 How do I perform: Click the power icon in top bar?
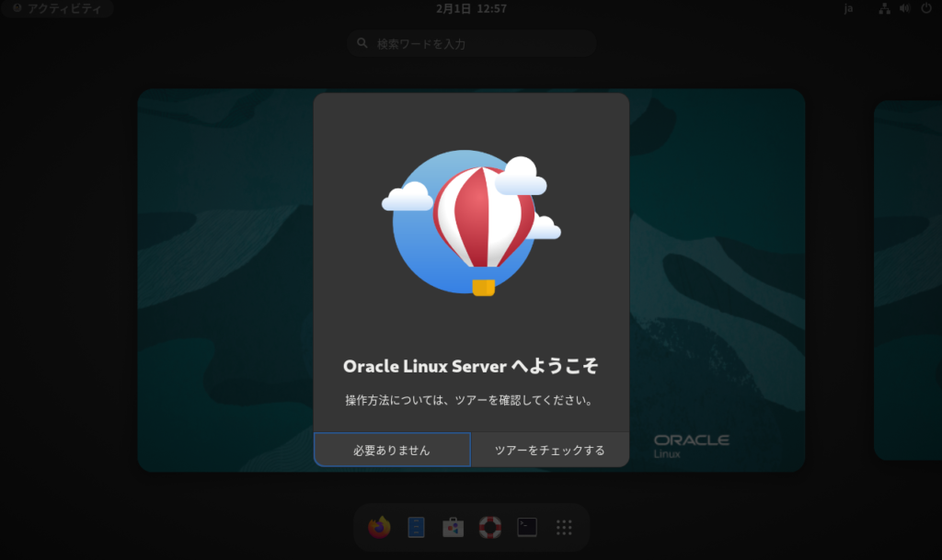[925, 8]
